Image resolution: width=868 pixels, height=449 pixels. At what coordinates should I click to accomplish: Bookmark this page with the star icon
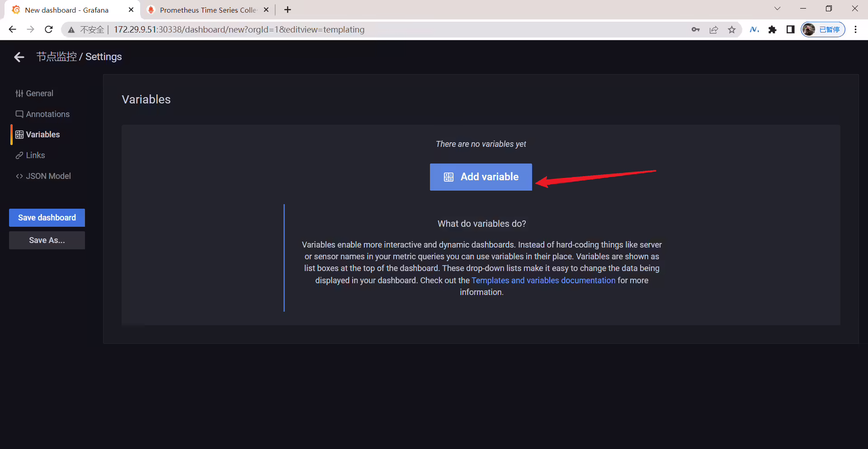point(732,29)
